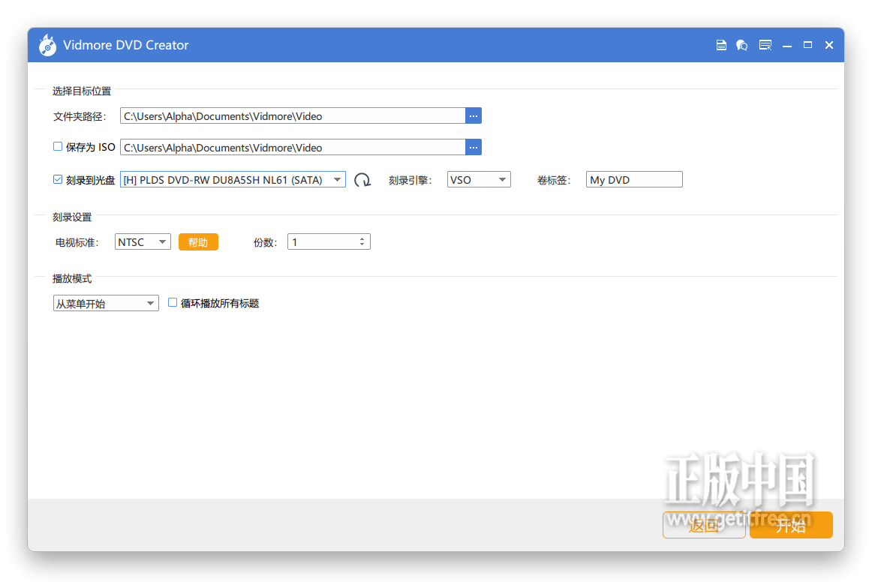Maximize the Vidmore DVD Creator window

click(807, 45)
